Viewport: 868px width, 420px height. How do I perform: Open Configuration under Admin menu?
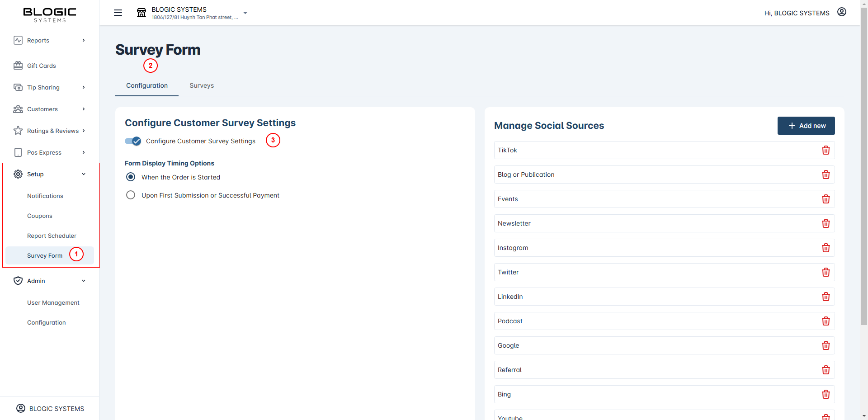coord(47,322)
